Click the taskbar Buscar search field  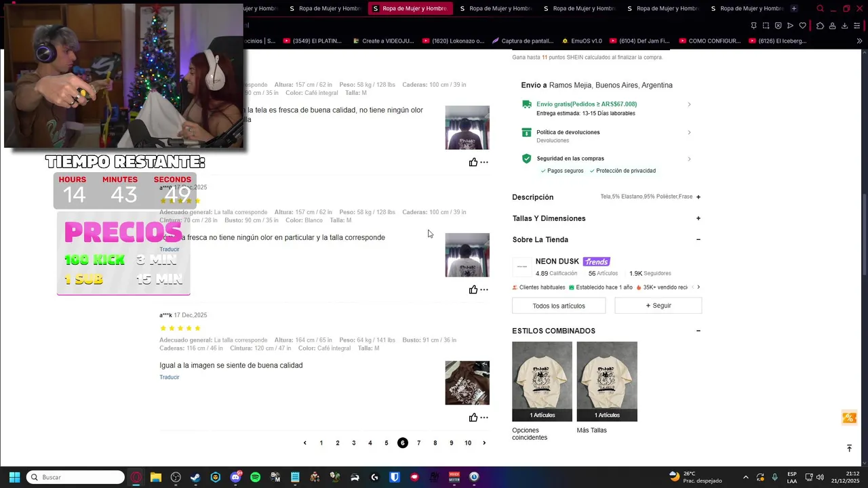75,477
